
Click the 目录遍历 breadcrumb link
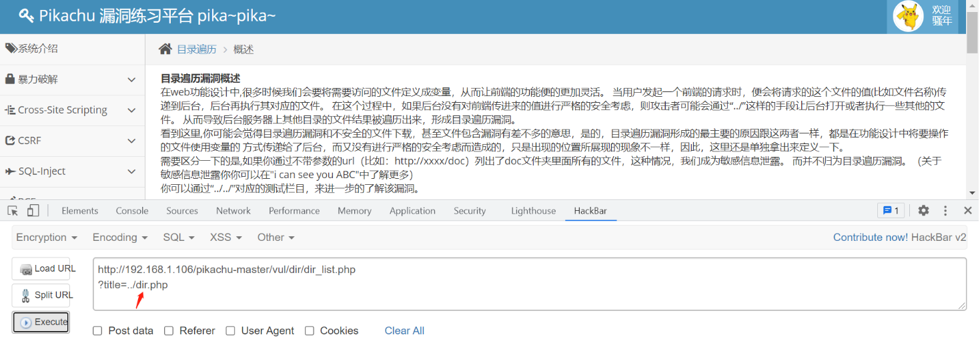click(x=197, y=49)
